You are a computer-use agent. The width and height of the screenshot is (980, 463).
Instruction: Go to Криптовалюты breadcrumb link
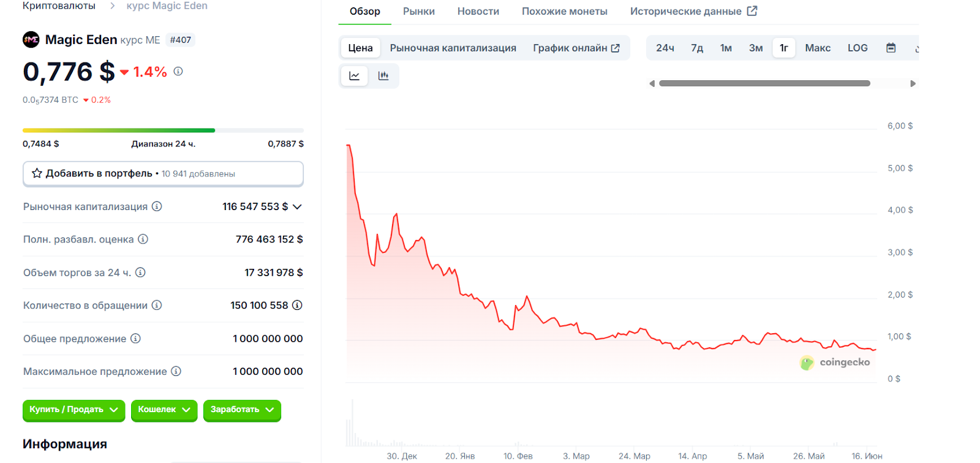(x=59, y=6)
